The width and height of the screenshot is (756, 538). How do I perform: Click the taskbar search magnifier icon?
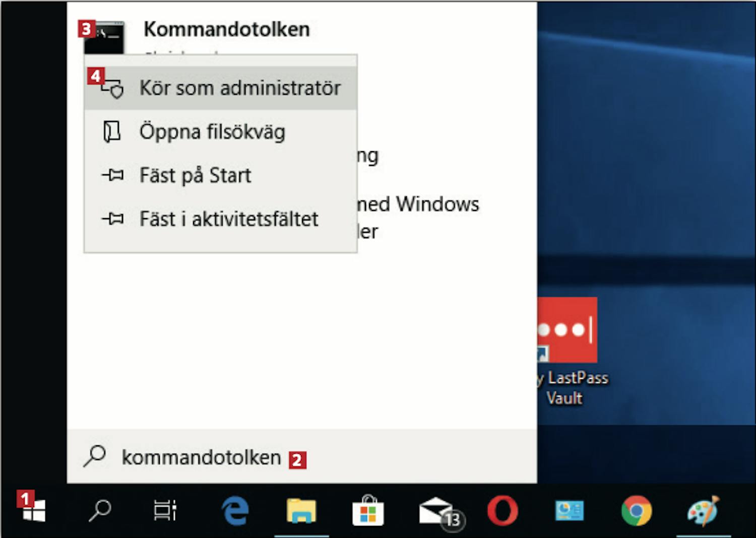pos(100,510)
